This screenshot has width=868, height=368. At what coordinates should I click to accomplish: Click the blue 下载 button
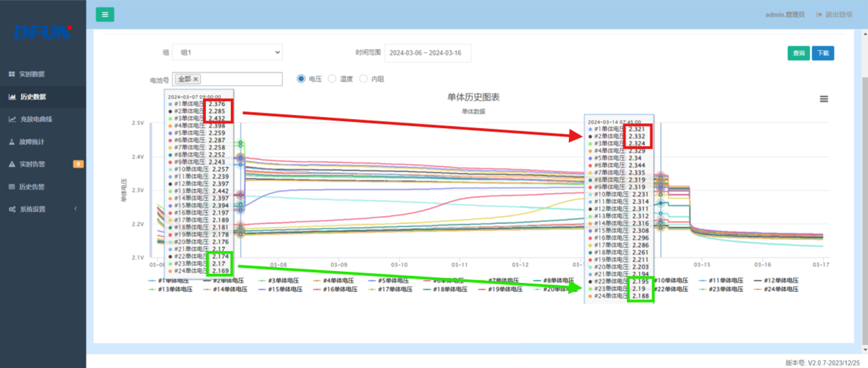point(822,53)
